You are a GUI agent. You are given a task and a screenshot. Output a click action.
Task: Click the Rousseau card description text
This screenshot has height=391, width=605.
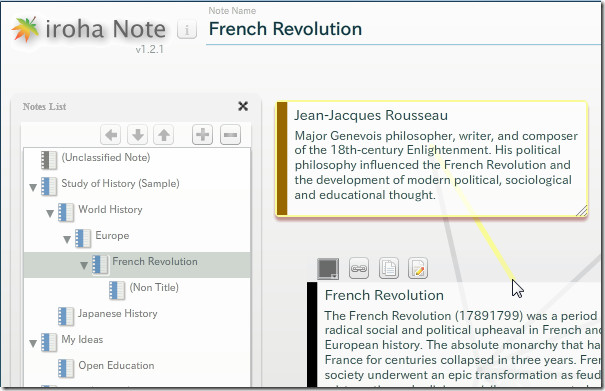(x=436, y=165)
